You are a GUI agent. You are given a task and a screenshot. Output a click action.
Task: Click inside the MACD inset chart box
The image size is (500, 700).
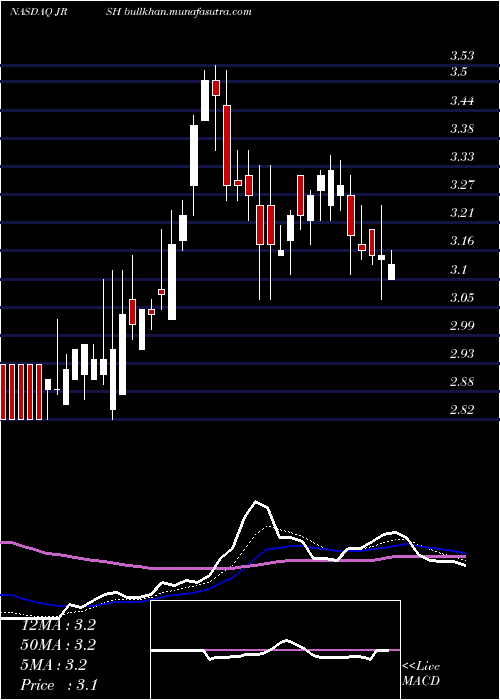[275, 650]
